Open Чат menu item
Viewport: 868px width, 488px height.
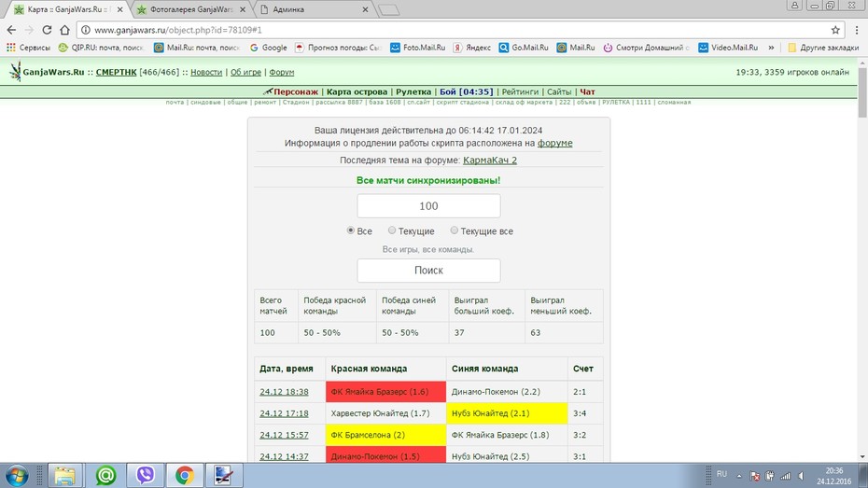[x=587, y=91]
